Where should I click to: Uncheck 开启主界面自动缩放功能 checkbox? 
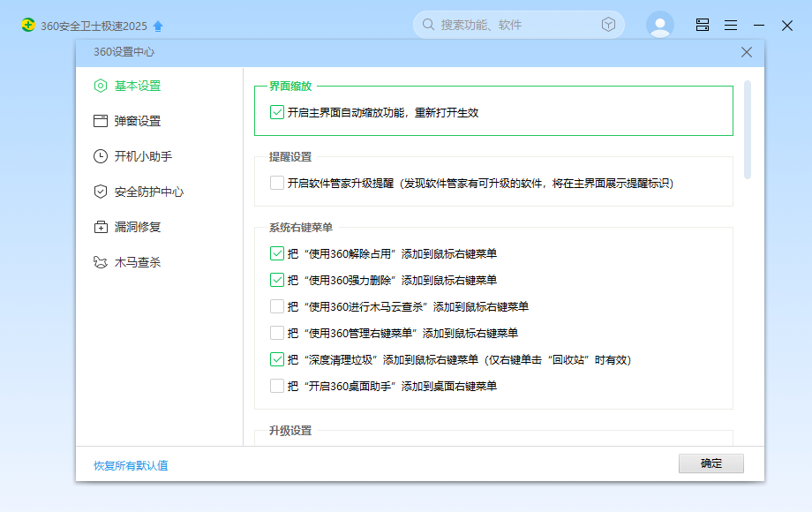277,112
